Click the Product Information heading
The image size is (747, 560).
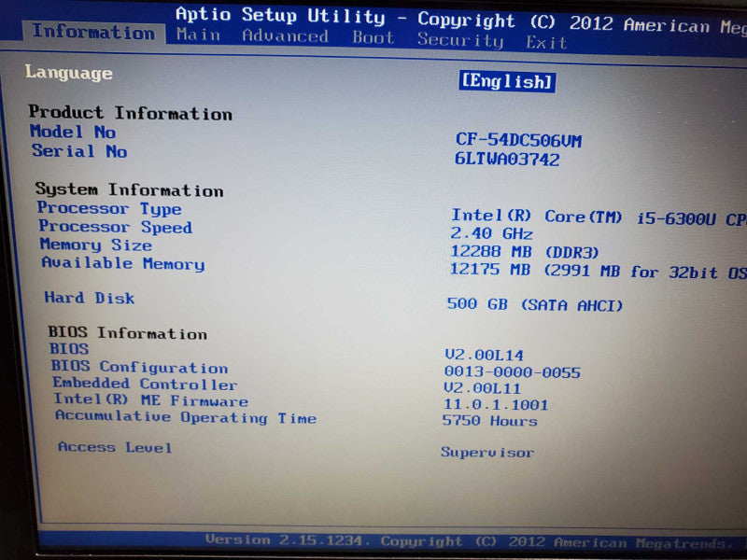click(x=130, y=113)
